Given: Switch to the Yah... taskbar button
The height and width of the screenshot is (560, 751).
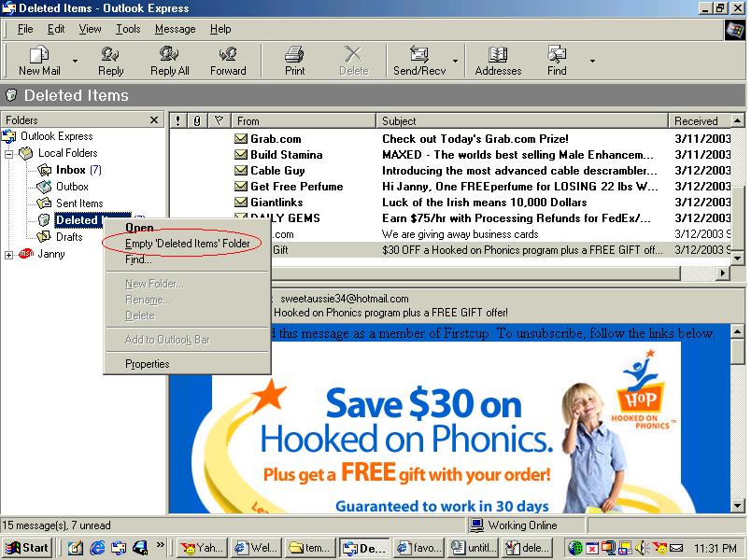Looking at the screenshot, I should pyautogui.click(x=202, y=548).
